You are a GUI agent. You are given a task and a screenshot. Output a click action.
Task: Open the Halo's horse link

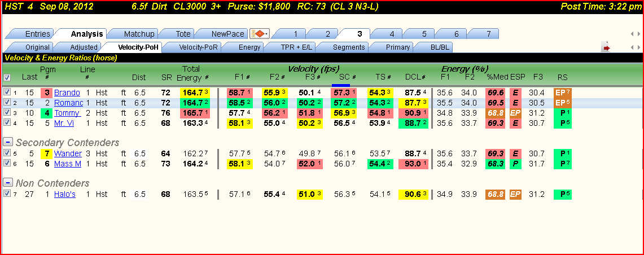click(x=65, y=194)
